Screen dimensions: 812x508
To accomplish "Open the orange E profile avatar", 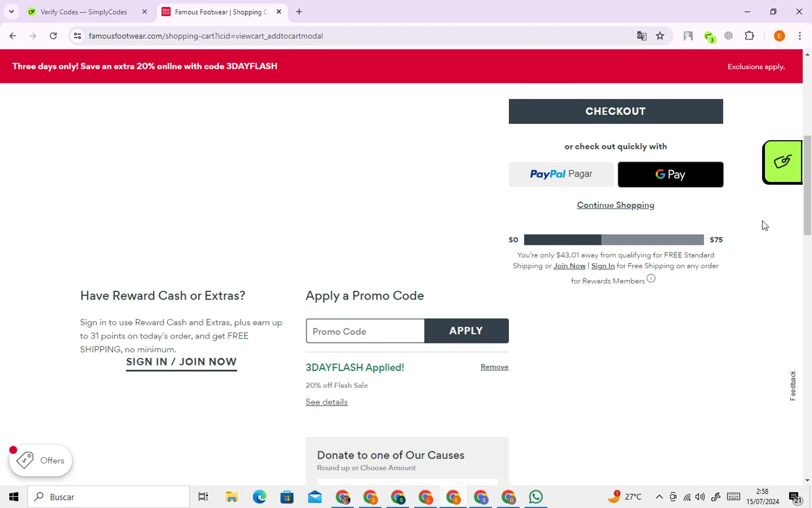I will (x=780, y=36).
